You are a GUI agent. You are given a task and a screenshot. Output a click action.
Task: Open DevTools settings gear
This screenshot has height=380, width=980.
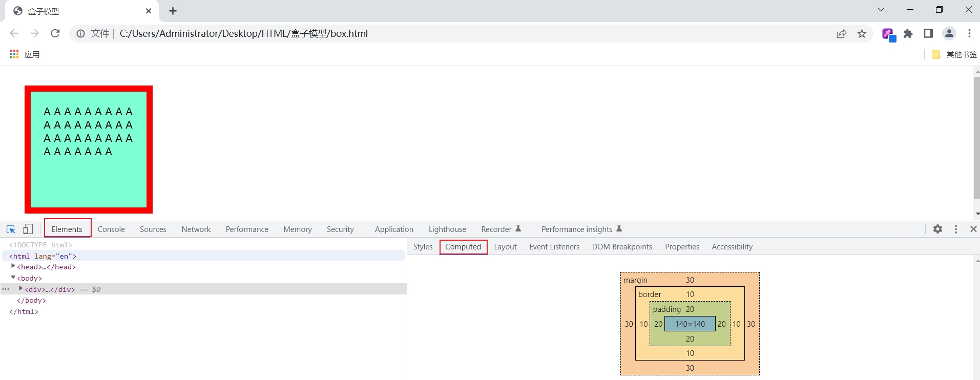[937, 229]
